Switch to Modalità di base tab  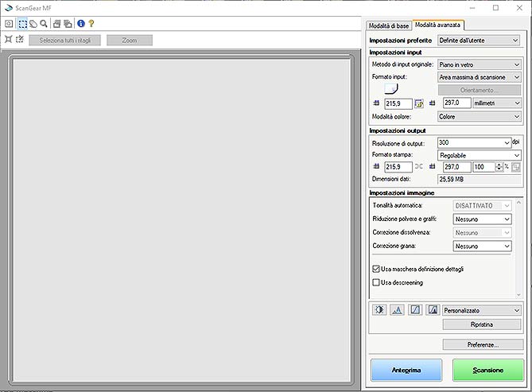click(x=387, y=25)
